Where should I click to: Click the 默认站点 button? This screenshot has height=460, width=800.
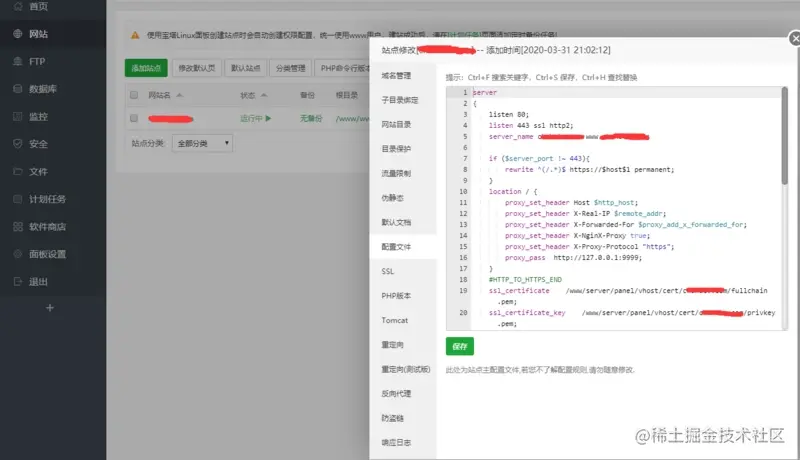point(245,68)
